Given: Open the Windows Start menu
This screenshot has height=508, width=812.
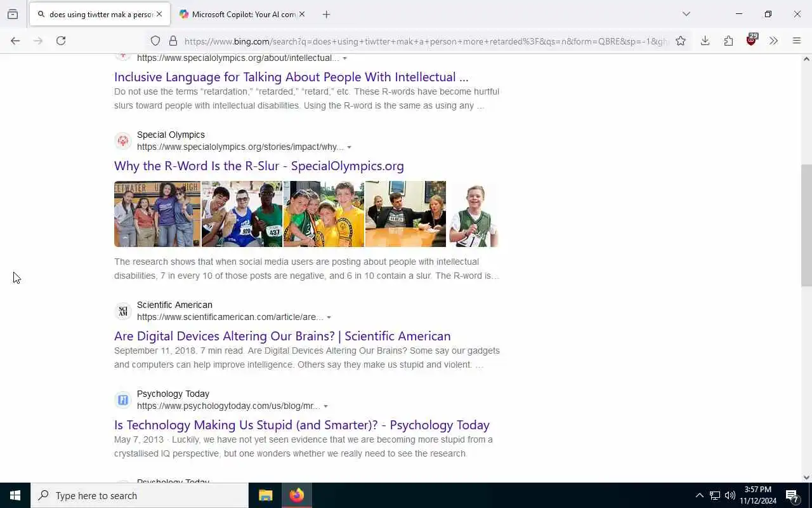Looking at the screenshot, I should pyautogui.click(x=15, y=495).
